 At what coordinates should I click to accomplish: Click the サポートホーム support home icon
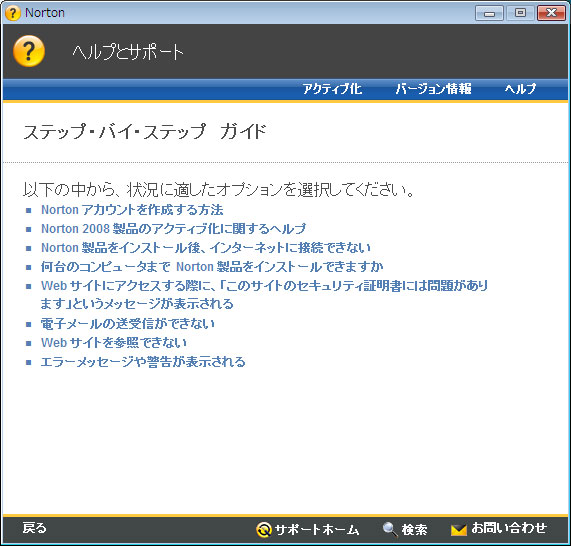[x=264, y=529]
